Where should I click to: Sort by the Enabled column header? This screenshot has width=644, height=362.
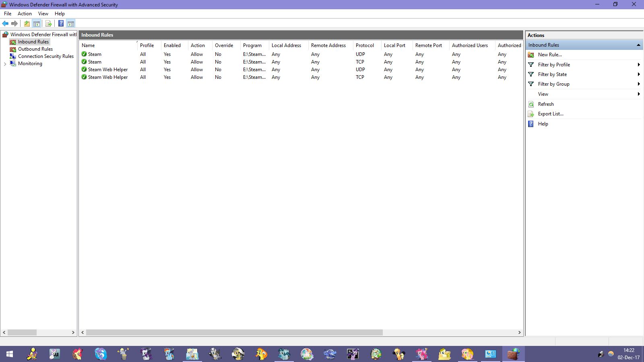175,45
